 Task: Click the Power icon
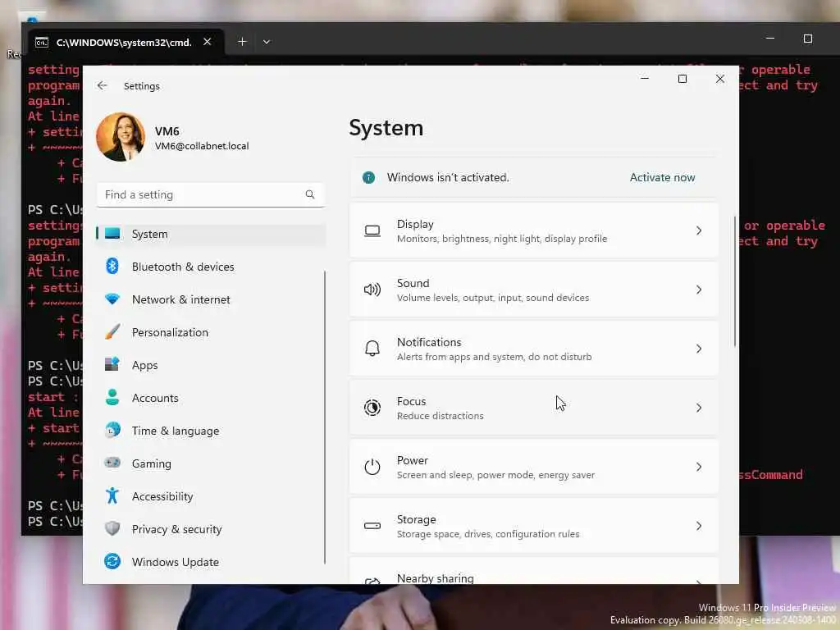coord(372,467)
